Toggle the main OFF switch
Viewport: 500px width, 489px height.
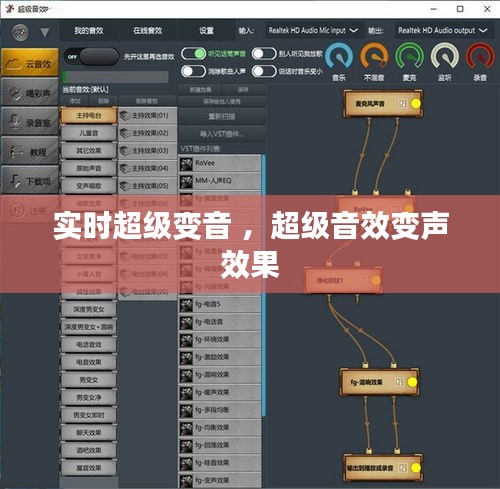coord(91,57)
